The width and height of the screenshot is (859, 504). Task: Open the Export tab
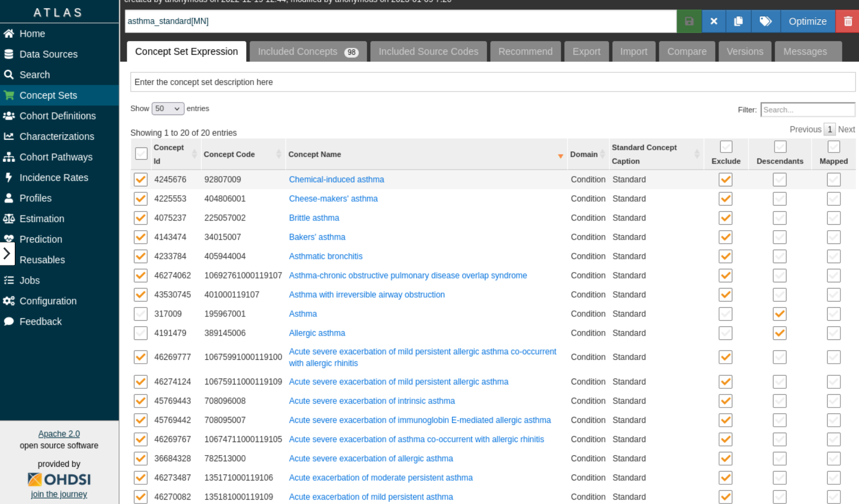(x=586, y=52)
